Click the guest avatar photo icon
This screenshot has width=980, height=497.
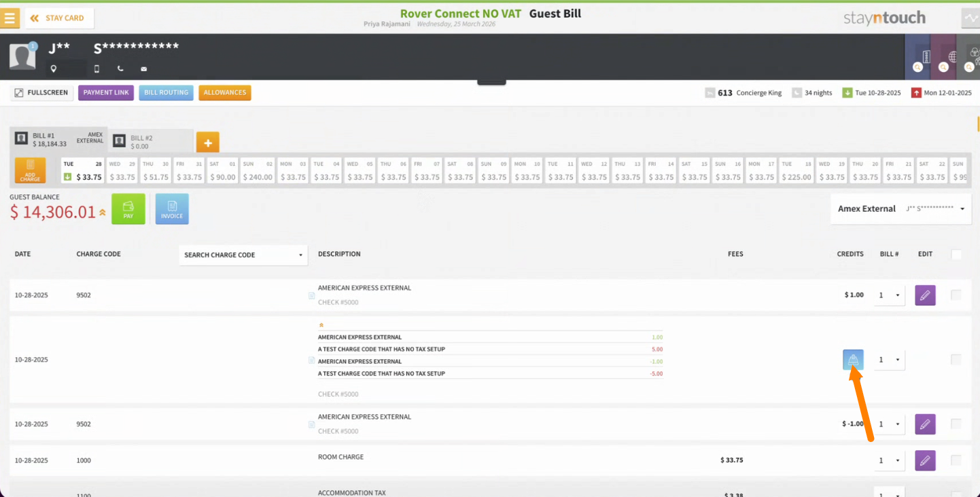pos(22,56)
